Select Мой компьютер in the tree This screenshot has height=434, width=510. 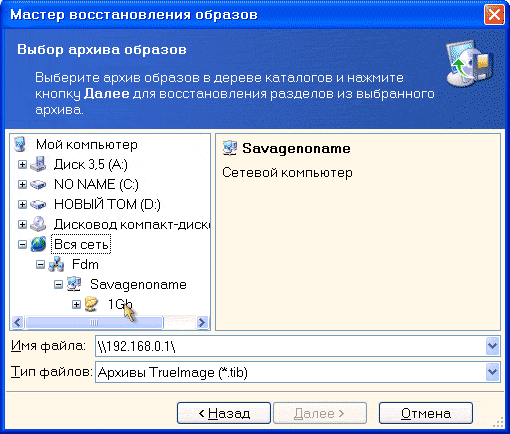pos(87,144)
